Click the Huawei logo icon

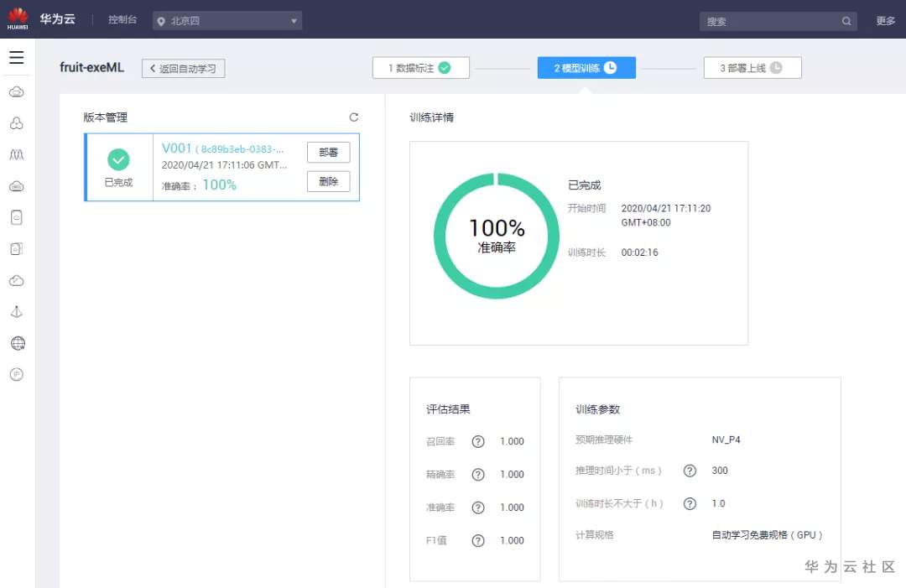pos(18,18)
